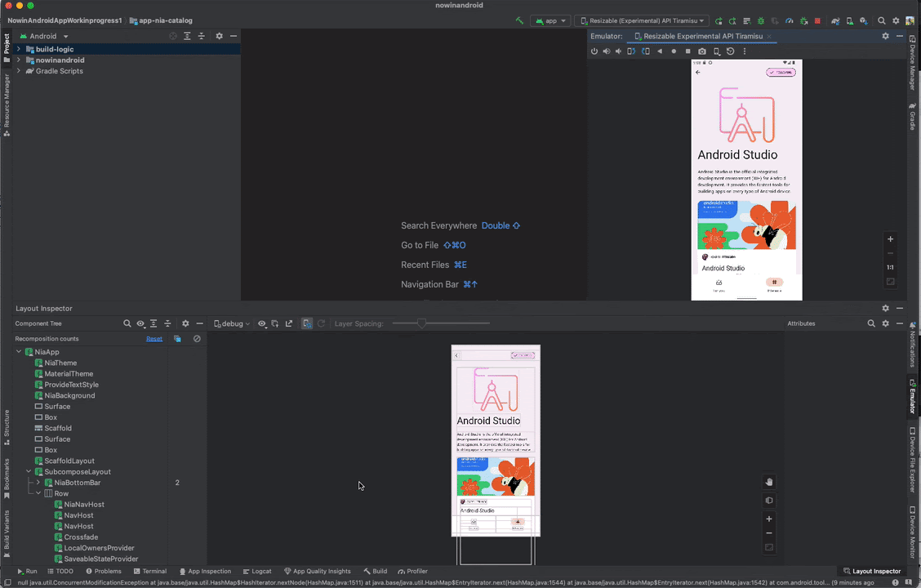921x588 pixels.
Task: Open emulator snapshots with rotate icon
Action: tap(731, 51)
